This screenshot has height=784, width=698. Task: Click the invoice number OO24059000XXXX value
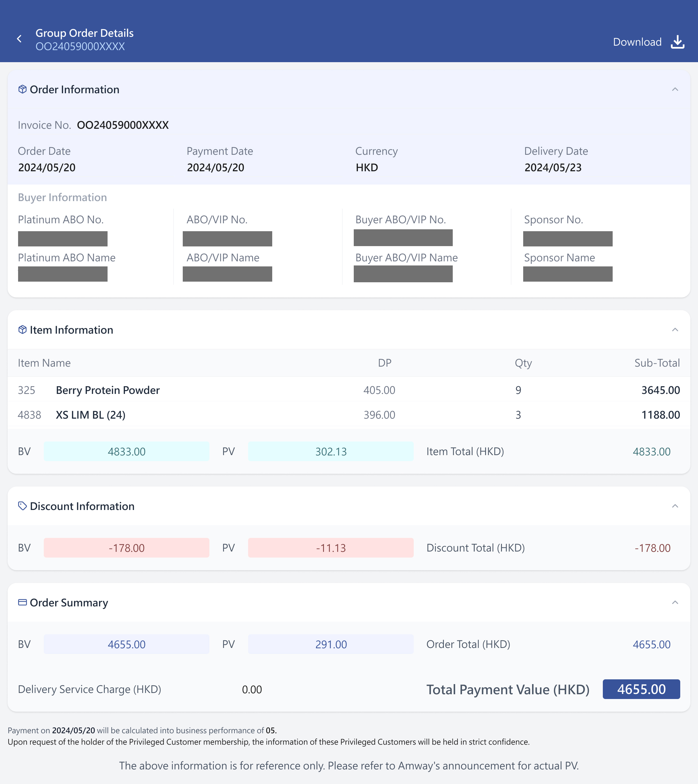point(123,125)
